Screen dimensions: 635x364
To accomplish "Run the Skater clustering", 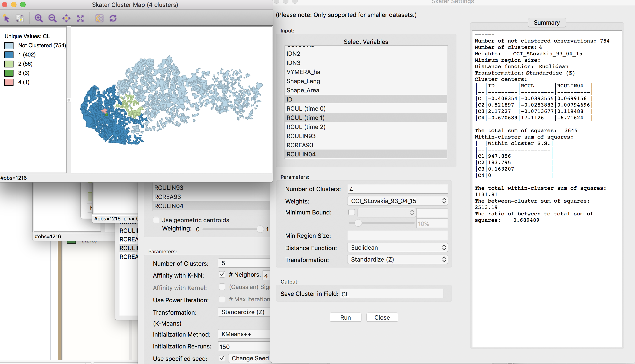I will tap(345, 317).
